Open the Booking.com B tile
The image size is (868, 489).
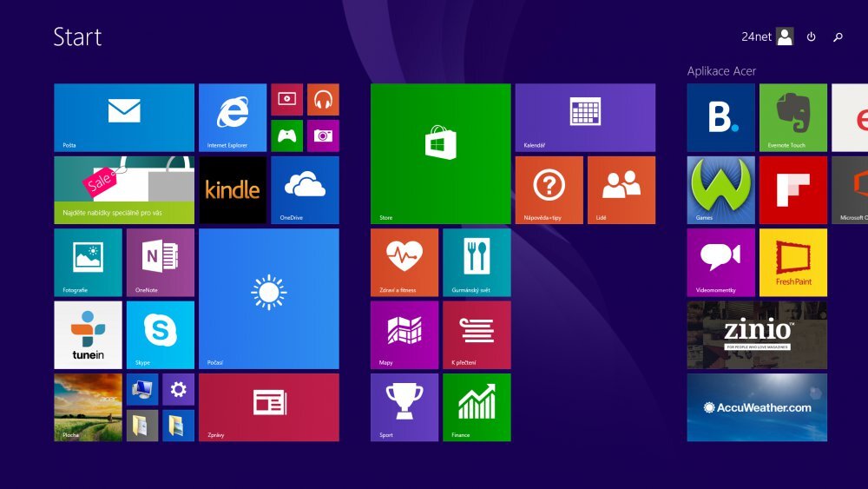coord(720,117)
